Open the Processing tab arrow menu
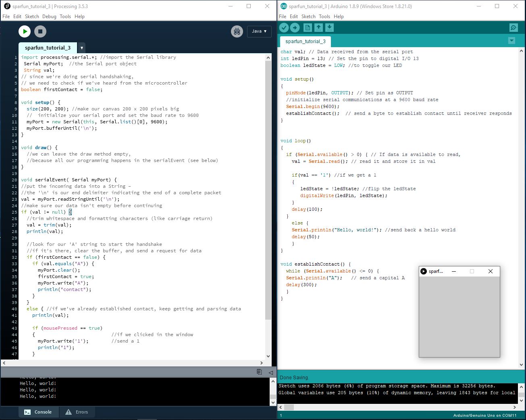 [x=82, y=48]
